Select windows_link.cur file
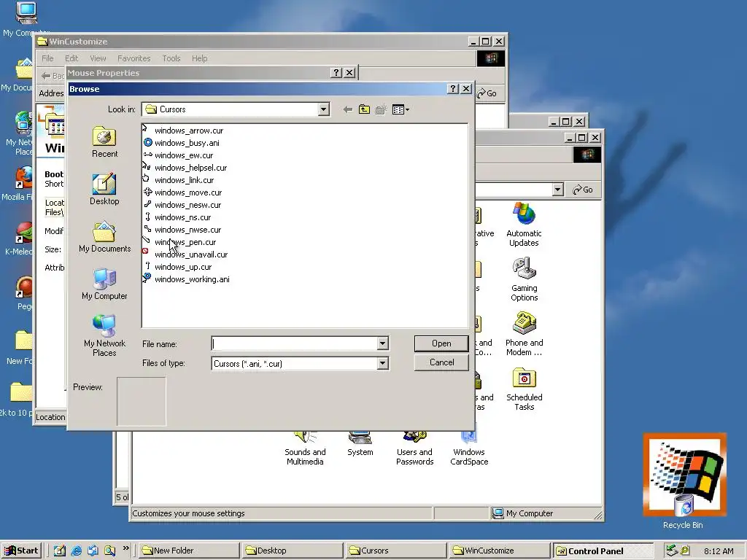The width and height of the screenshot is (747, 560). [x=179, y=180]
